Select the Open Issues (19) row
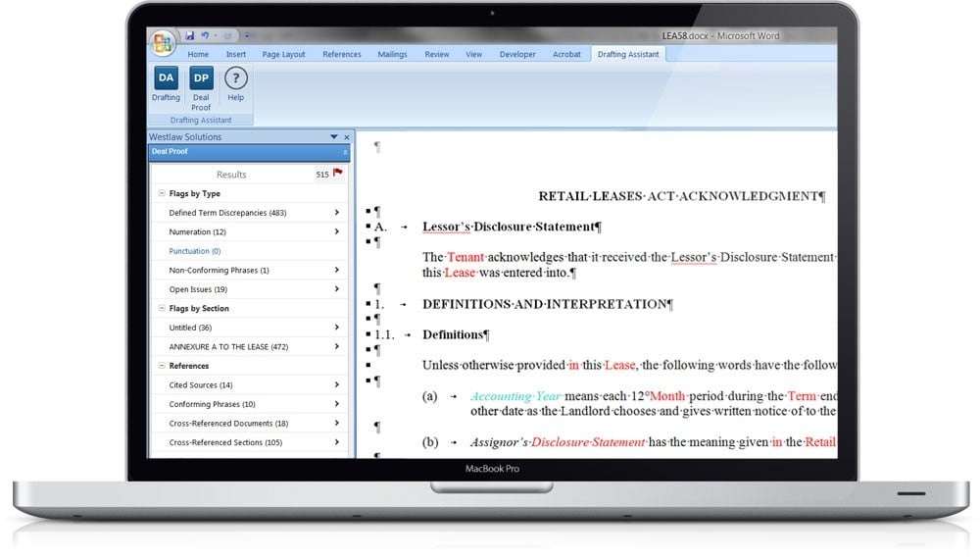 (x=249, y=289)
